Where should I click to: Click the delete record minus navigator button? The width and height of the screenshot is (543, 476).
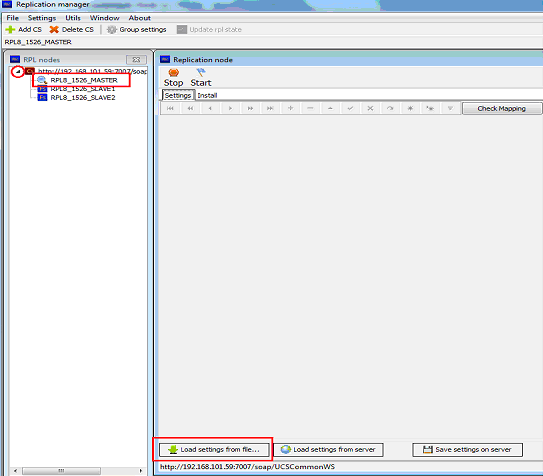click(310, 108)
